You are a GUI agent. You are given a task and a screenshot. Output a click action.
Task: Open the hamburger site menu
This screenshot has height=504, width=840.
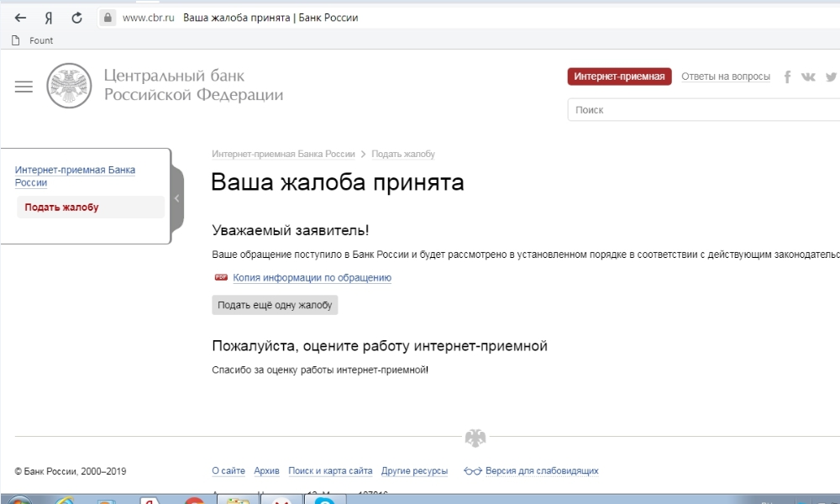coord(24,87)
